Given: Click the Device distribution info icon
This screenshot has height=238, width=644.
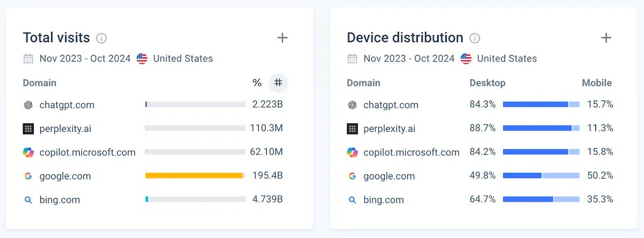Looking at the screenshot, I should [x=474, y=38].
